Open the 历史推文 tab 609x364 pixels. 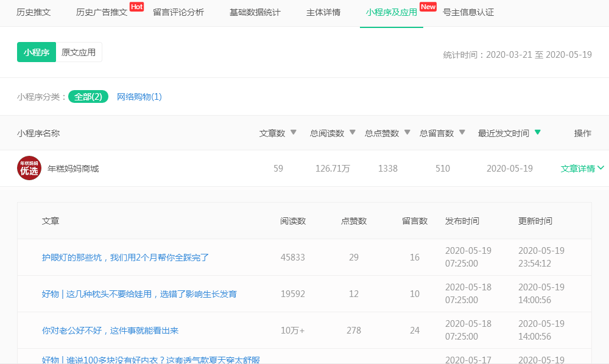coord(33,12)
